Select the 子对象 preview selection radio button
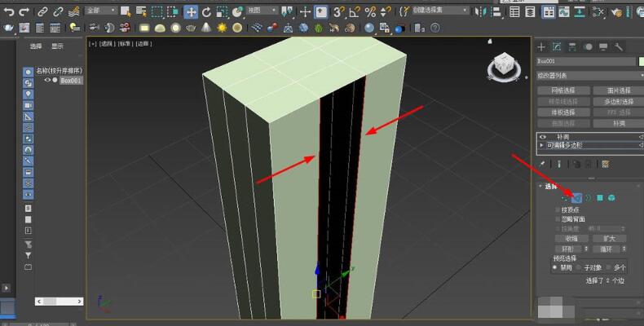Viewport: 644px width, 326px height. tap(578, 267)
